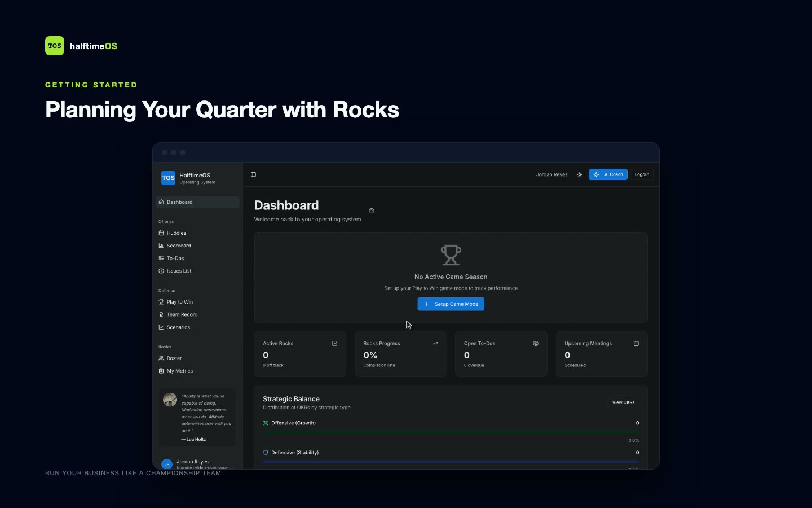Click the Active Rocks checkbox icon
Image resolution: width=812 pixels, height=508 pixels.
click(x=334, y=343)
